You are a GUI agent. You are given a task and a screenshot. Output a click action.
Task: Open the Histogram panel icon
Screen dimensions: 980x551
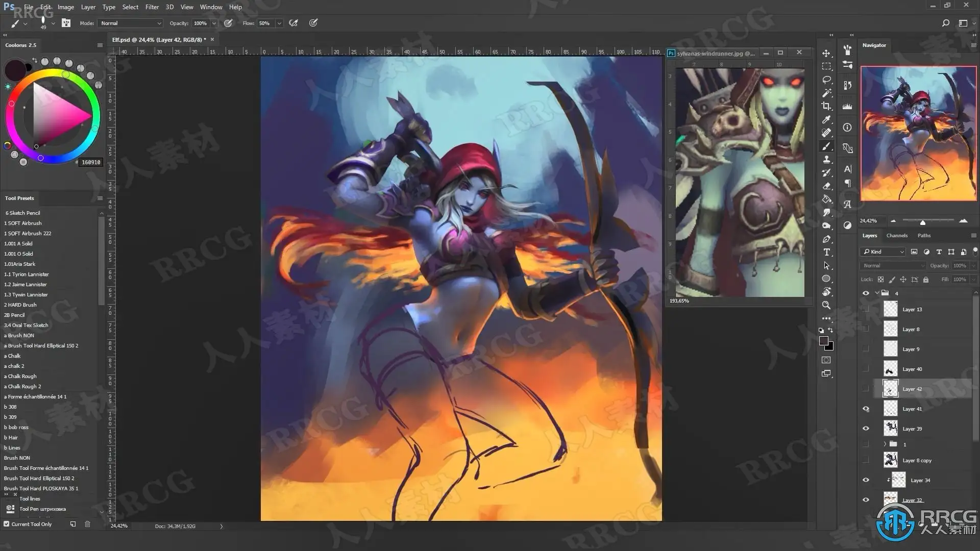click(847, 106)
